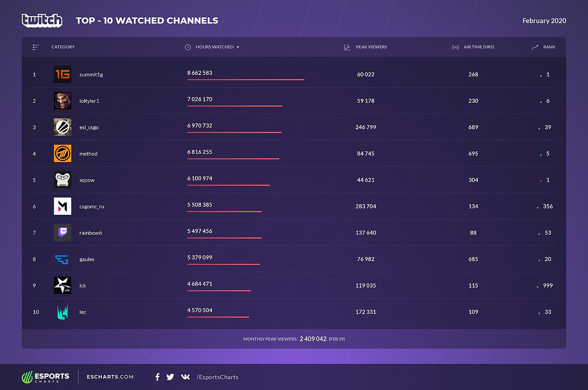Select the xqcow channel name

coord(87,180)
